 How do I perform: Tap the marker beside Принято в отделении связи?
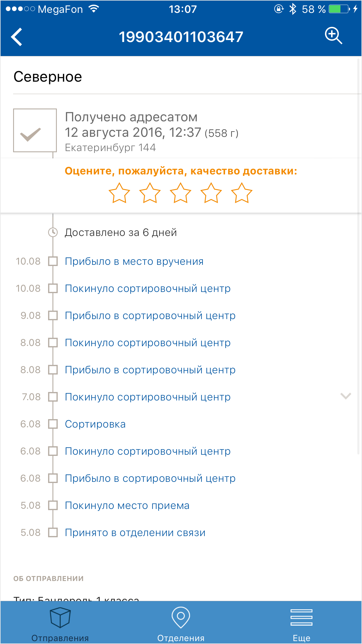point(53,533)
